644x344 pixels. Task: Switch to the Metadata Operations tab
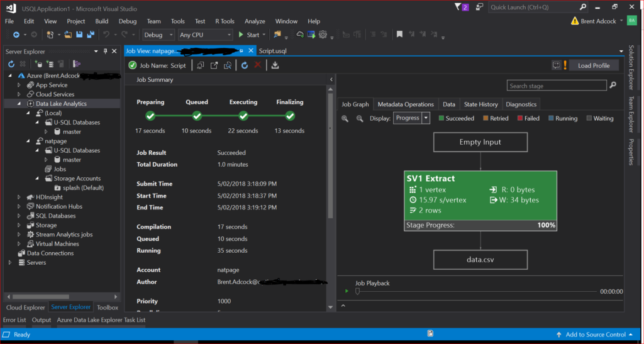tap(406, 104)
